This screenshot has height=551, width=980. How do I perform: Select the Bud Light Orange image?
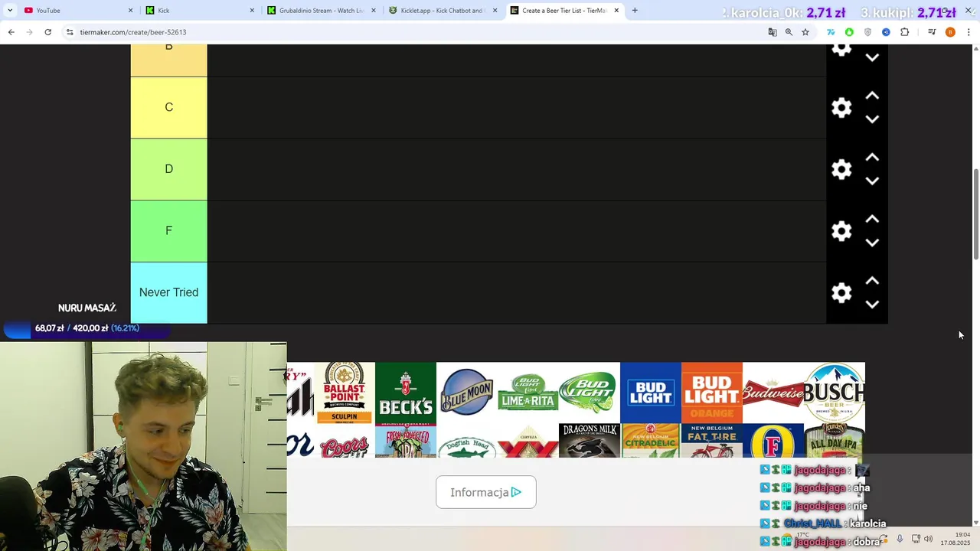point(712,393)
